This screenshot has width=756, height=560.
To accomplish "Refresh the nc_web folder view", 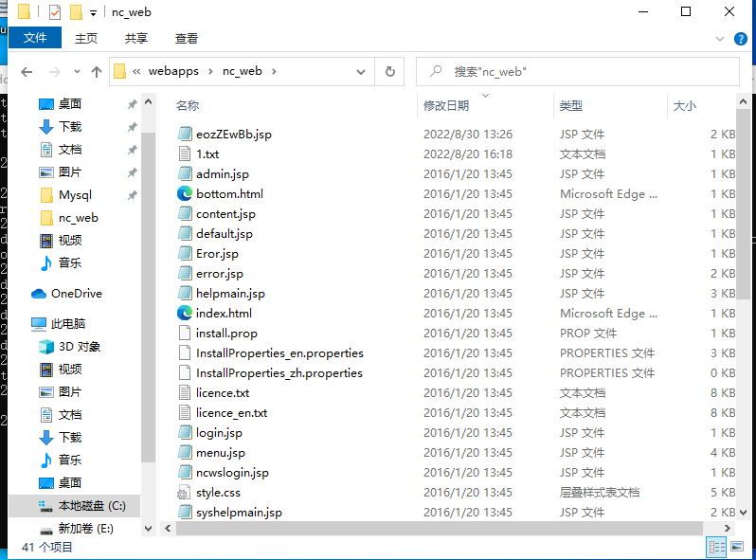I will (390, 71).
